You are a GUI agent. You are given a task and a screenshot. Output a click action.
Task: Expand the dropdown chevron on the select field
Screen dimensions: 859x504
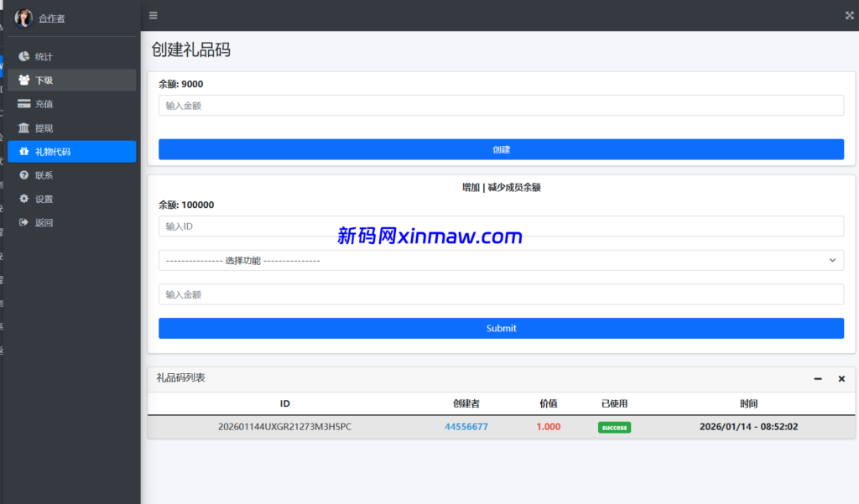click(833, 260)
